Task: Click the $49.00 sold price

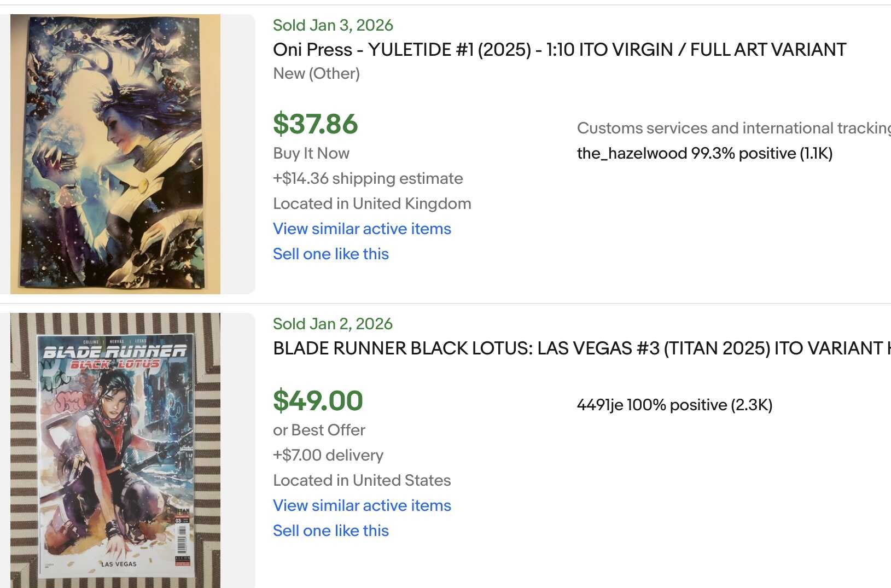Action: click(x=318, y=400)
